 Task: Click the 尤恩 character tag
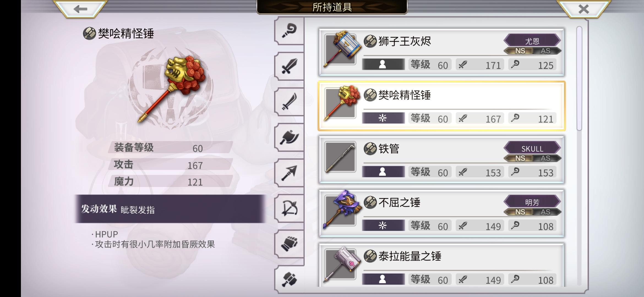[532, 41]
